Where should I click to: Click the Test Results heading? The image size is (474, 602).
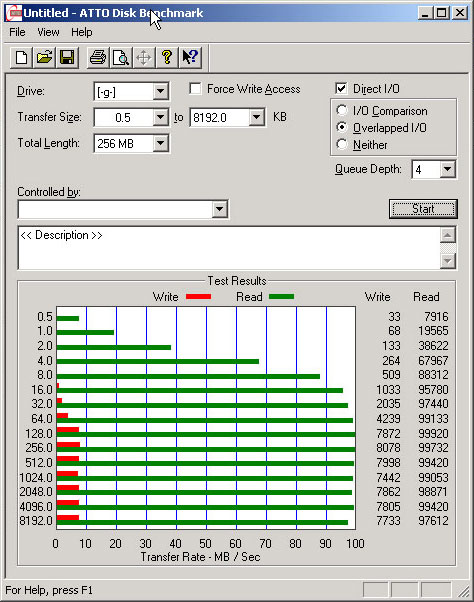coord(237,281)
